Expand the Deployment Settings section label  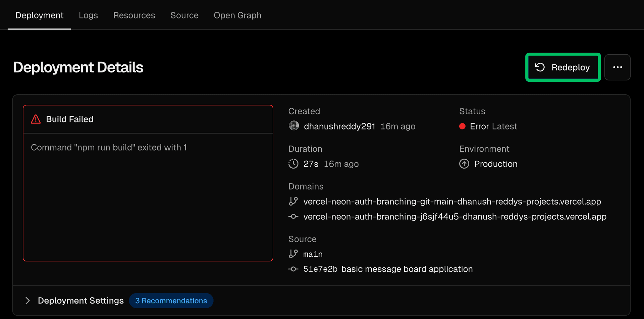pyautogui.click(x=80, y=301)
